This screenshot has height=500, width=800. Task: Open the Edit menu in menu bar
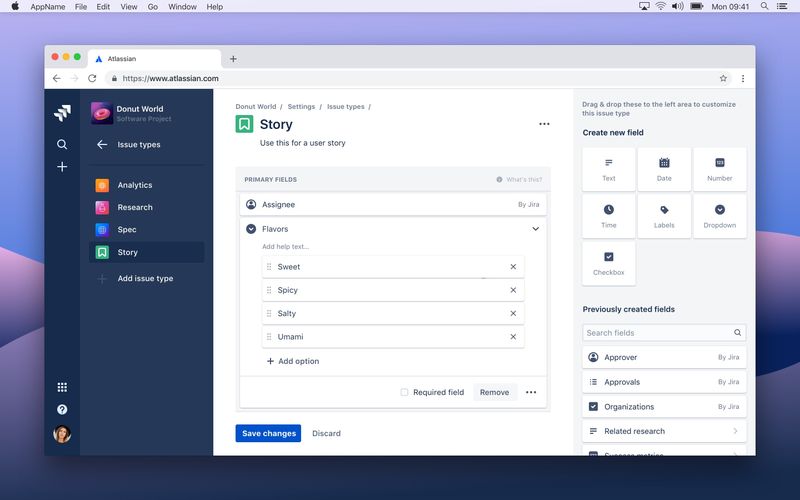[x=103, y=7]
